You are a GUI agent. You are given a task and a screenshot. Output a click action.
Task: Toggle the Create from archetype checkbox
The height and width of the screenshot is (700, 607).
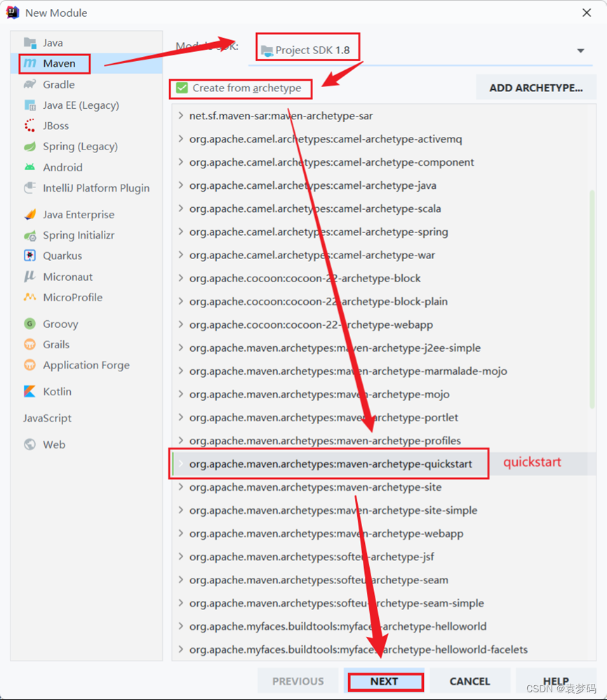[182, 88]
